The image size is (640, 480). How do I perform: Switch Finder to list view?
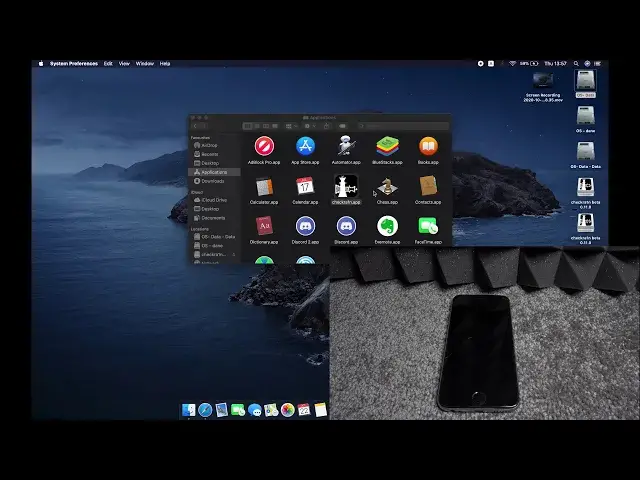click(257, 126)
